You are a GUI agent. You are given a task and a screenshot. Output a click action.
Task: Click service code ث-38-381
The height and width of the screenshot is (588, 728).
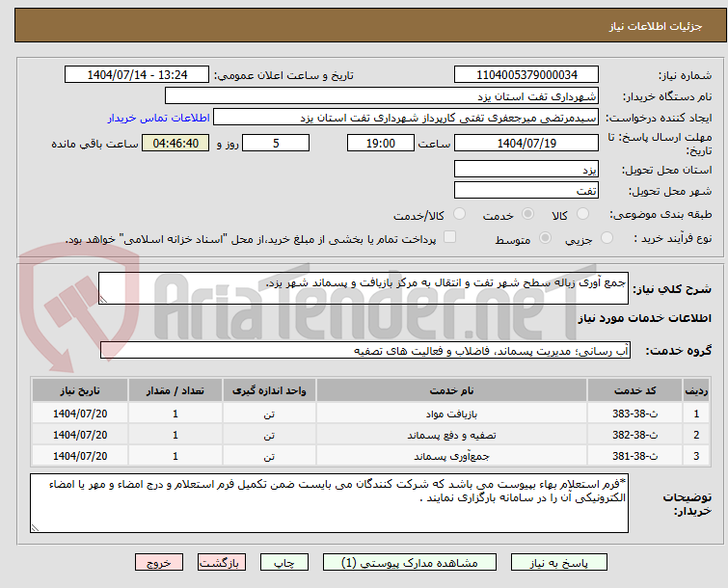pyautogui.click(x=634, y=456)
